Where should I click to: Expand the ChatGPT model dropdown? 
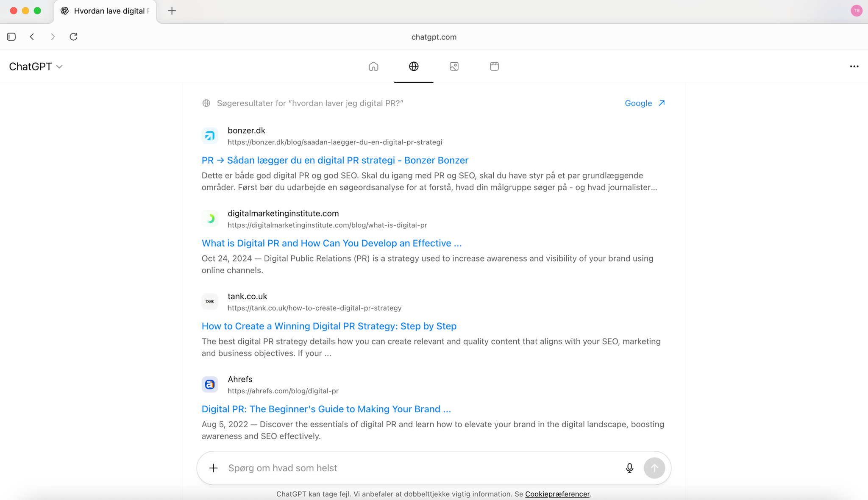(36, 67)
